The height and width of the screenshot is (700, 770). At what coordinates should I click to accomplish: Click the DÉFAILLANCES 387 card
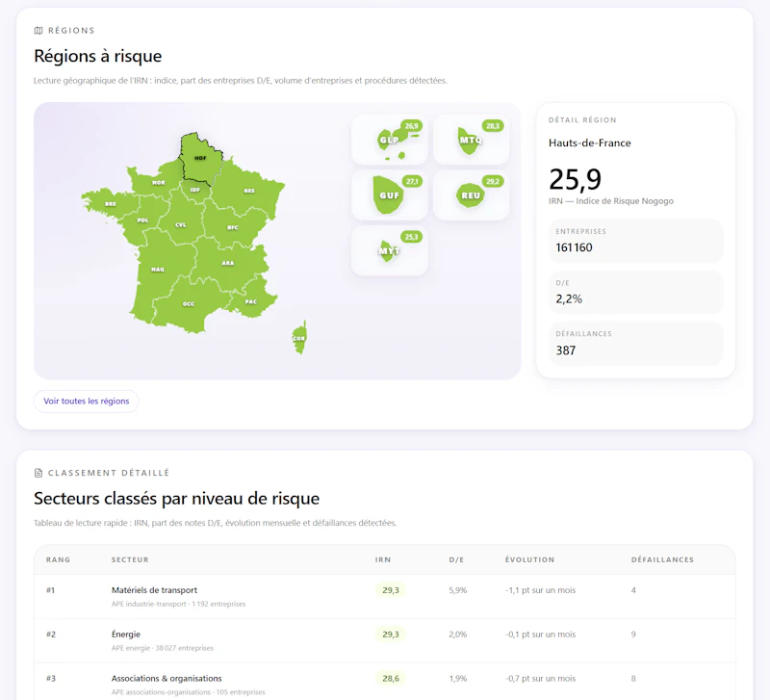tap(636, 344)
